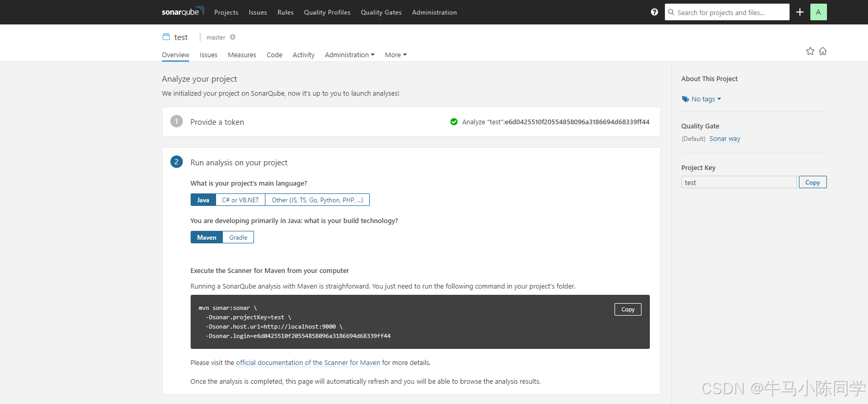
Task: Open the No tags dropdown
Action: 706,99
